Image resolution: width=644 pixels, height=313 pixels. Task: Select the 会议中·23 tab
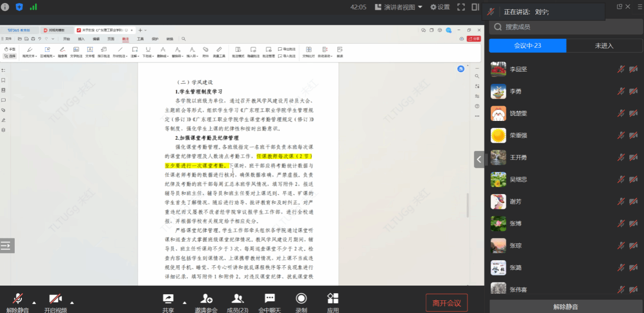pos(527,46)
